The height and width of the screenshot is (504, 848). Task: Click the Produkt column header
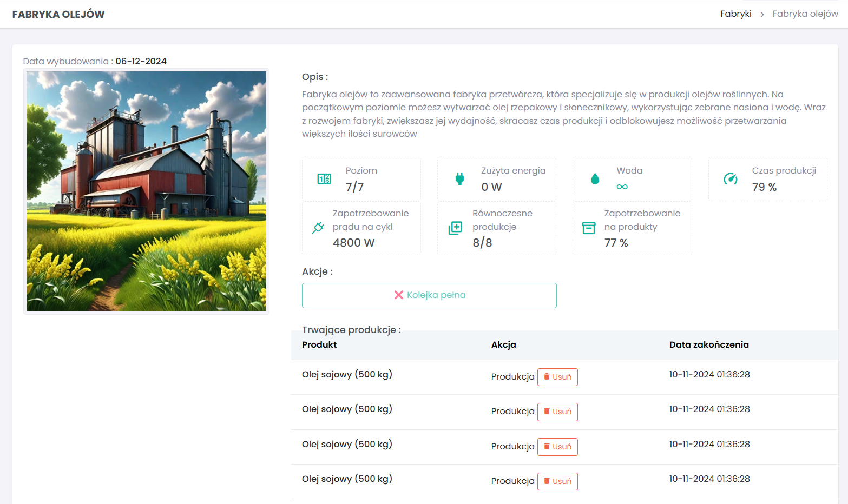point(319,345)
